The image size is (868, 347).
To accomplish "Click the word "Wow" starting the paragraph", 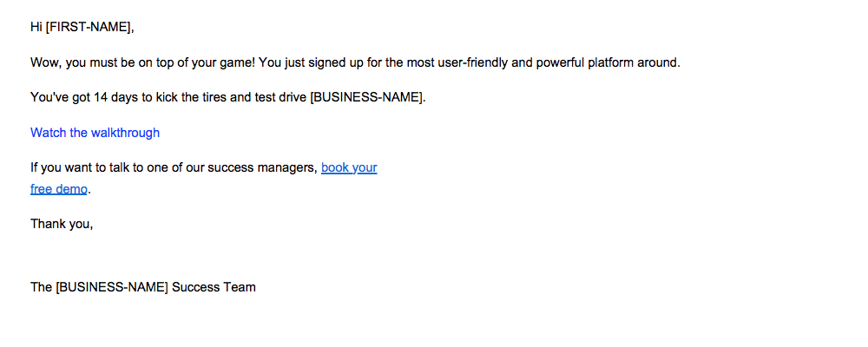I will click(x=44, y=62).
